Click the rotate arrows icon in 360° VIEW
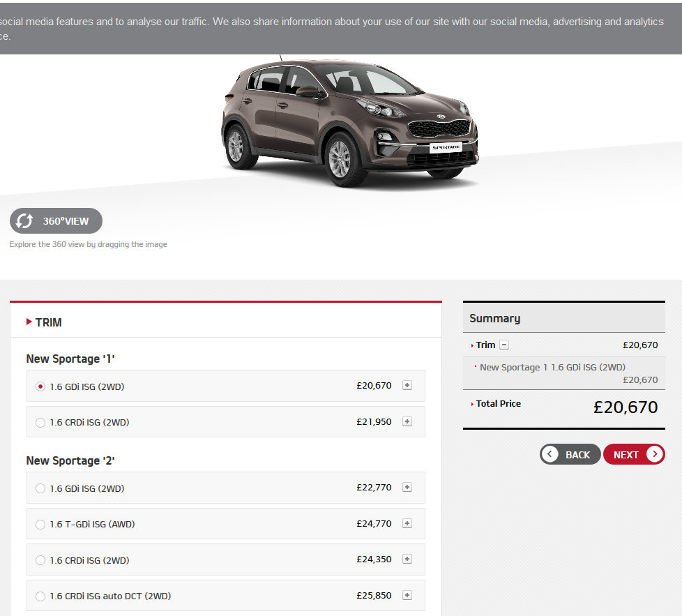This screenshot has width=682, height=616. point(24,221)
